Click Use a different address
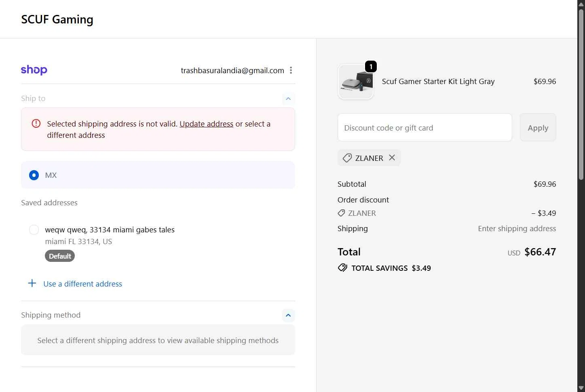This screenshot has height=392, width=585. [x=82, y=284]
